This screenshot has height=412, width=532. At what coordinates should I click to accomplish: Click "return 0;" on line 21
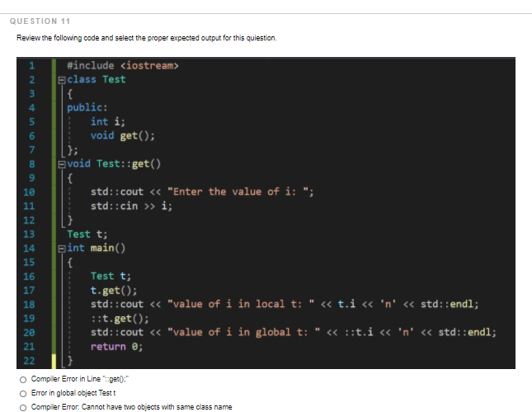[117, 347]
